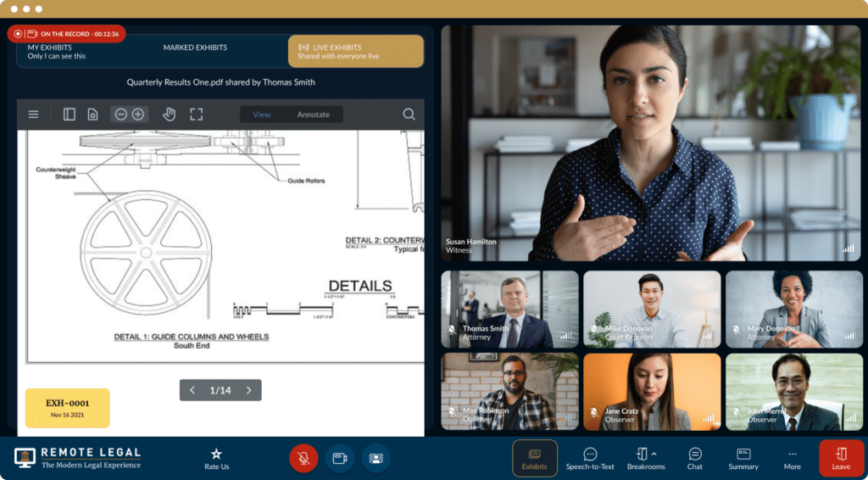Screen dimensions: 868x480
Task: Select Thomas Smith's video thumbnail
Action: click(x=509, y=310)
